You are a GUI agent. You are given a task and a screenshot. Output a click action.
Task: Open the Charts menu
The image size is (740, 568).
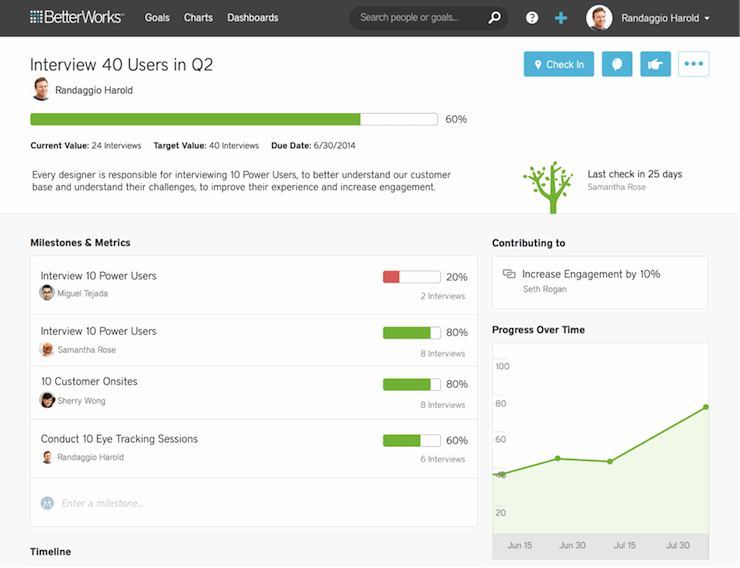(198, 18)
